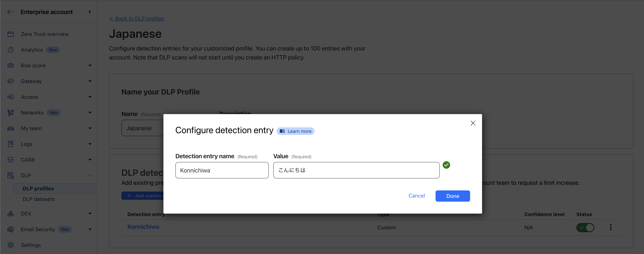Viewport: 644px width, 254px height.
Task: Click Cancel in the dialog
Action: click(x=417, y=196)
